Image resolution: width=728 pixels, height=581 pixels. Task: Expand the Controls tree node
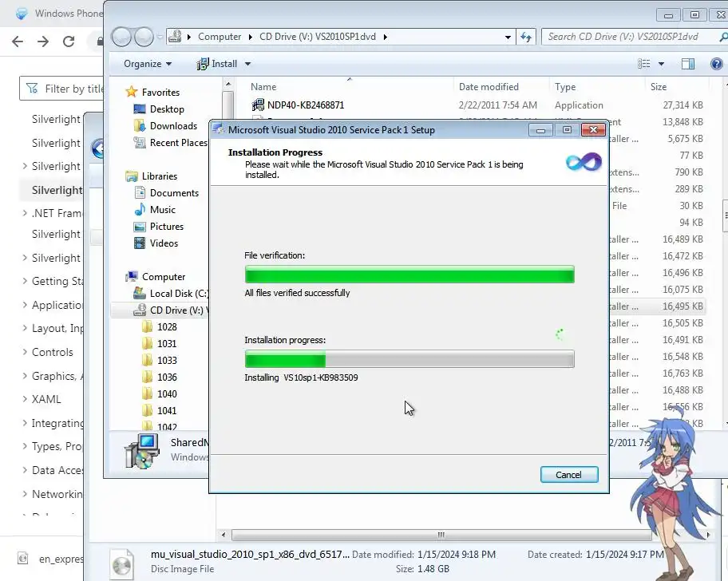[x=25, y=352]
